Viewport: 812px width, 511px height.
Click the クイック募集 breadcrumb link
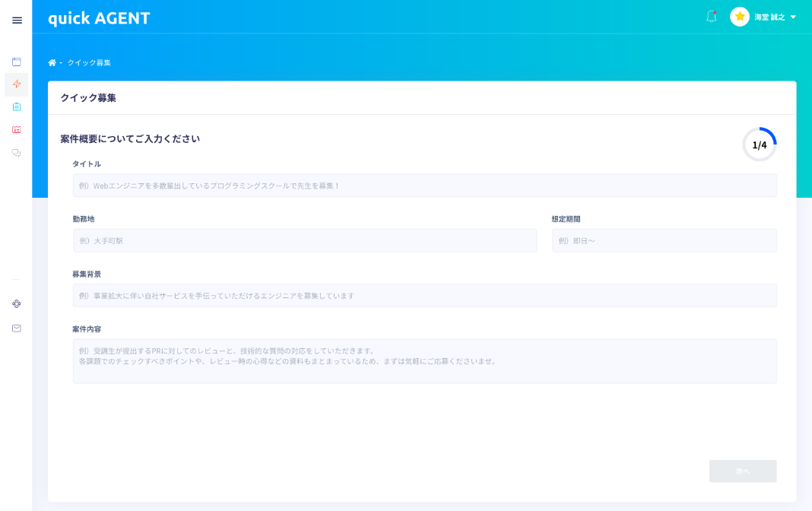[x=89, y=62]
